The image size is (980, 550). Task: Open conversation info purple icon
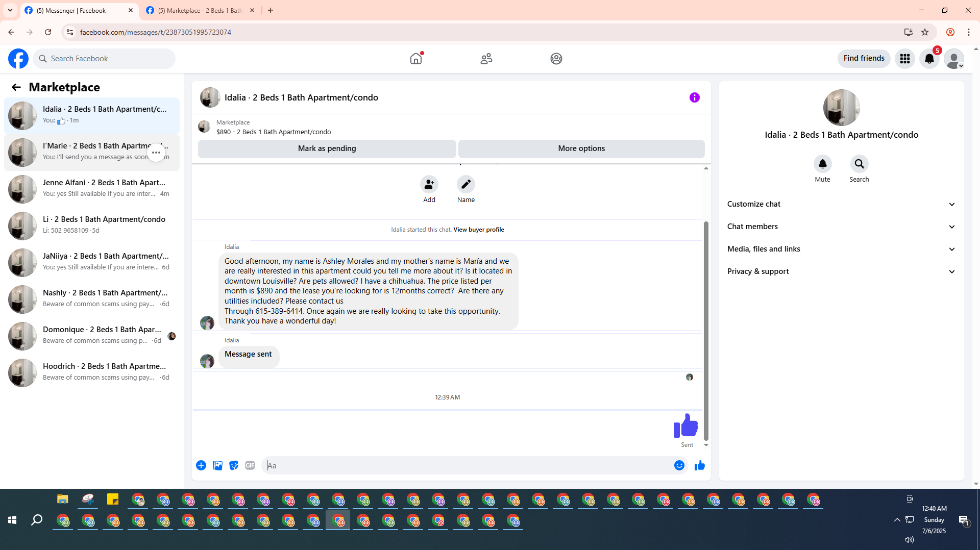[x=695, y=97]
